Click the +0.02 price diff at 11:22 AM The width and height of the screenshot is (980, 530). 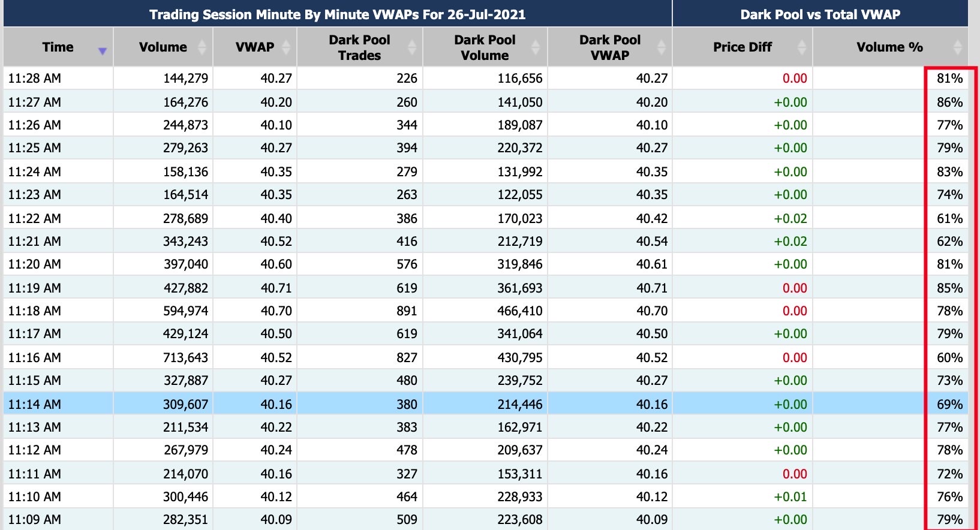790,218
